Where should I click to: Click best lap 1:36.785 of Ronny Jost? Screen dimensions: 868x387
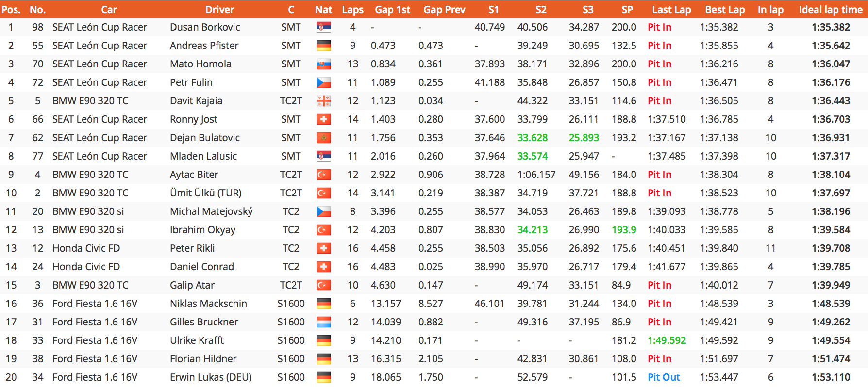[x=719, y=119]
